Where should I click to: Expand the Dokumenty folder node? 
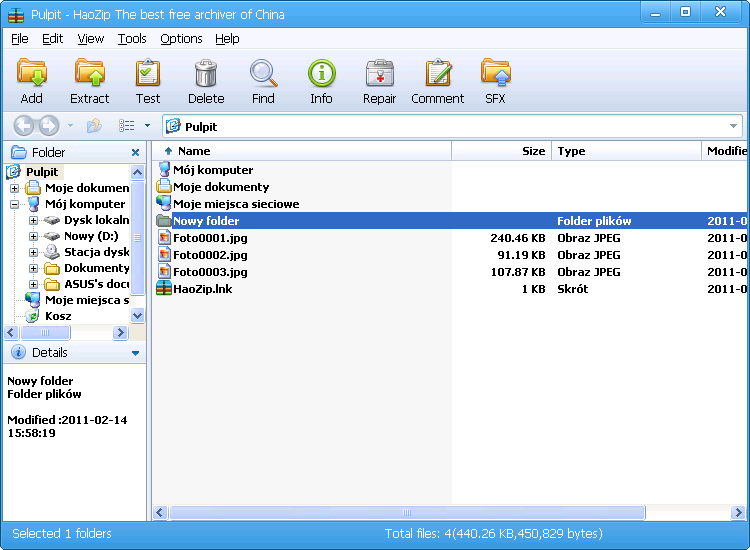click(33, 268)
